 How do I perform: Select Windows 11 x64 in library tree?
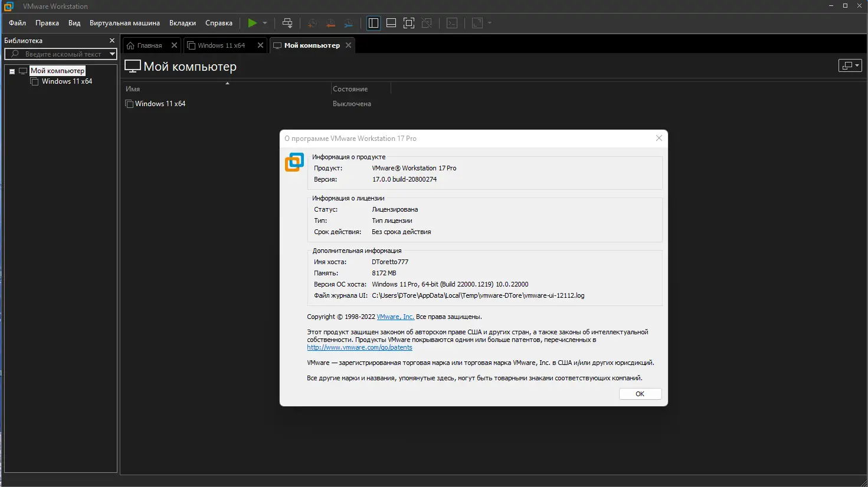point(67,81)
